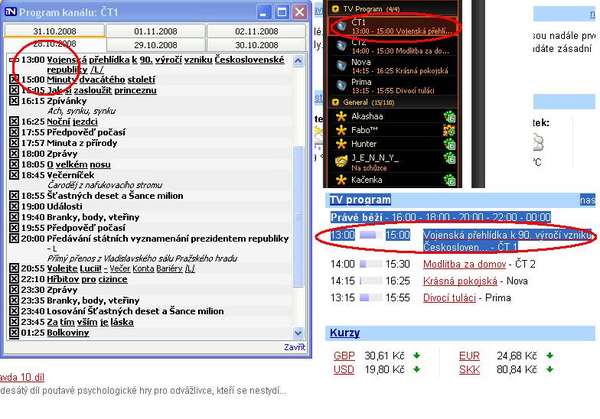Click the programme list scroll down arrow
This screenshot has height=419, width=600.
tap(298, 333)
